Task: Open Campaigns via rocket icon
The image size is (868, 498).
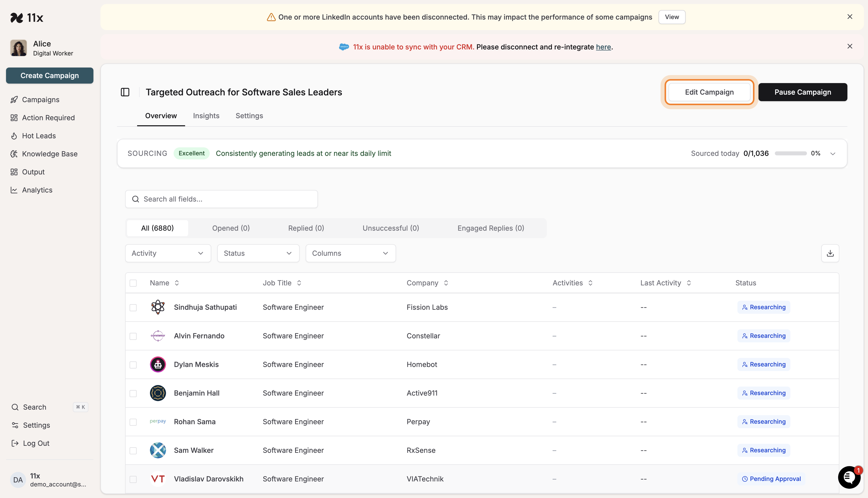Action: 14,100
